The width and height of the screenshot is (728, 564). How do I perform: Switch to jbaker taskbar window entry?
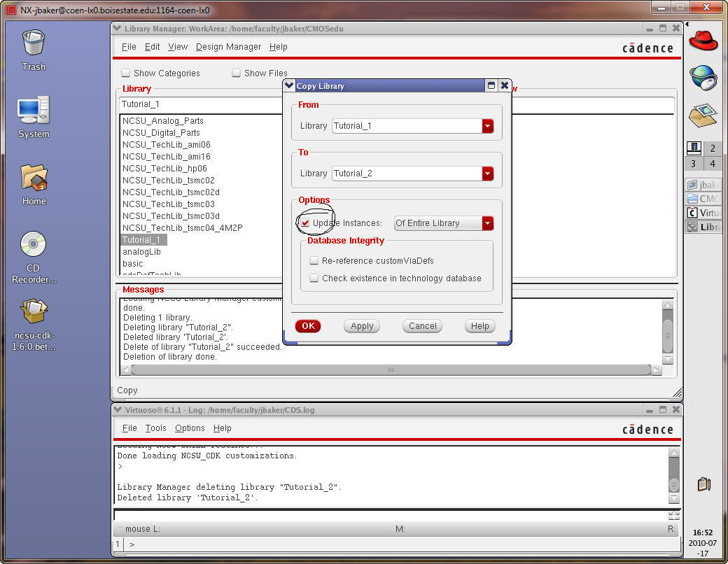click(x=703, y=185)
